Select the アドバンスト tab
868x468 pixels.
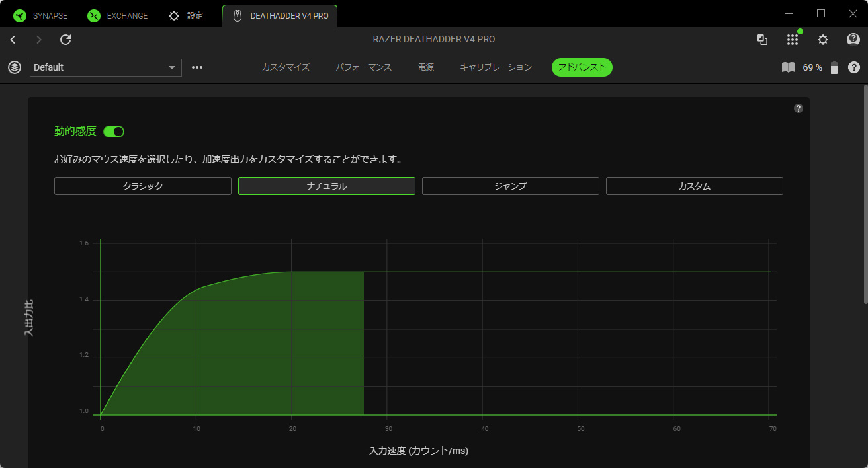pos(582,67)
